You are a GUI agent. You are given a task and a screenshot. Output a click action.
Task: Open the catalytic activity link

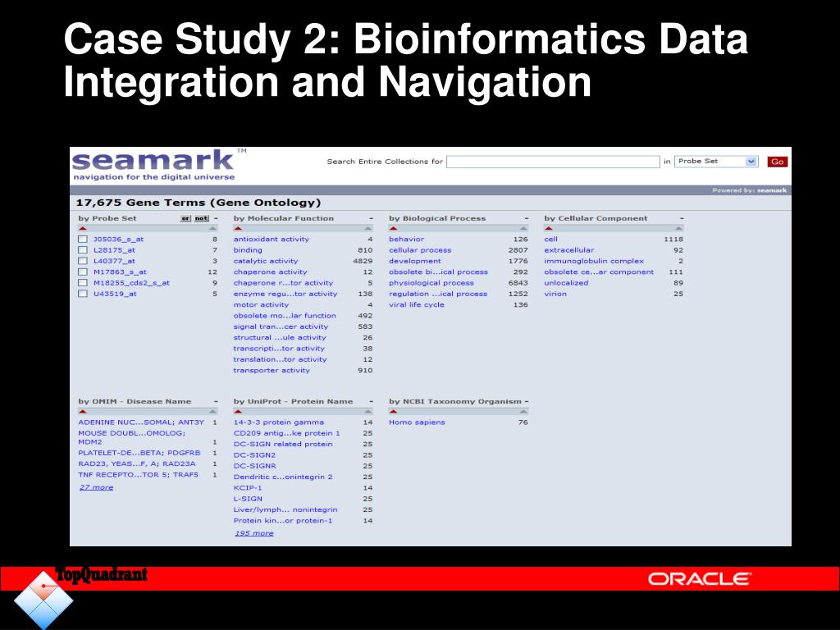pyautogui.click(x=266, y=262)
